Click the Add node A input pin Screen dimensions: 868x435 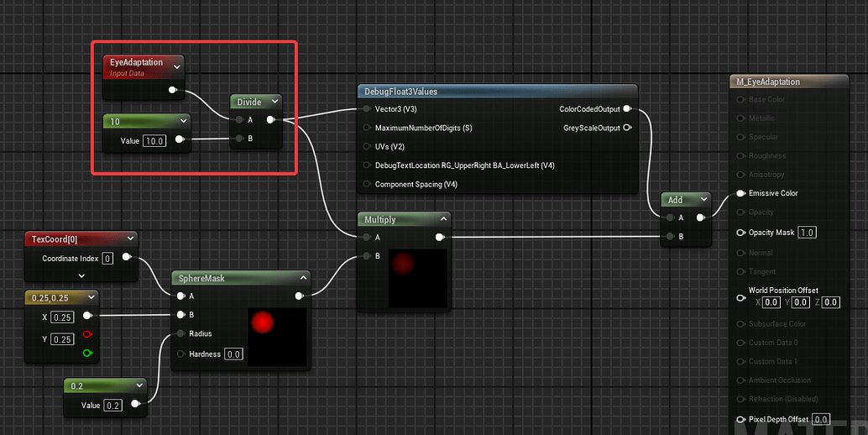tap(670, 217)
